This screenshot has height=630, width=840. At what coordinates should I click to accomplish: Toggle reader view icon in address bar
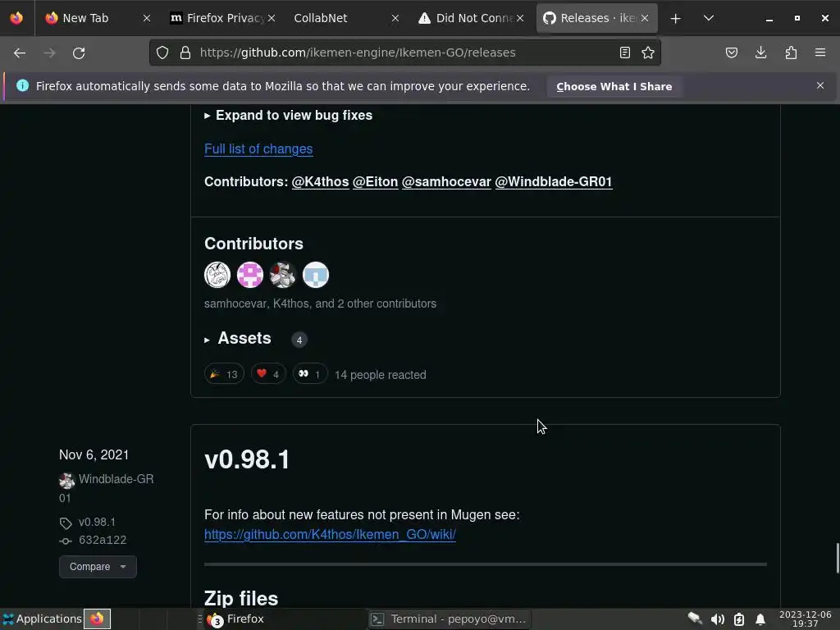tap(624, 52)
